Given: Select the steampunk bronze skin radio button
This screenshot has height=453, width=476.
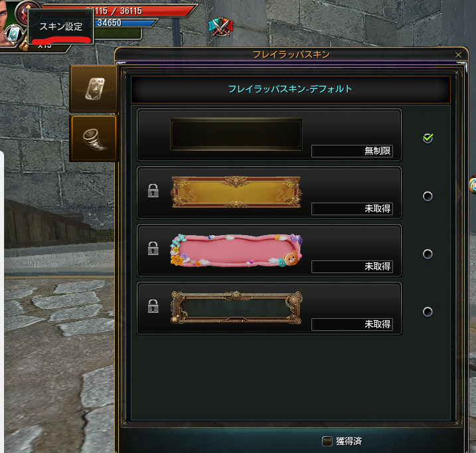Looking at the screenshot, I should [x=428, y=312].
